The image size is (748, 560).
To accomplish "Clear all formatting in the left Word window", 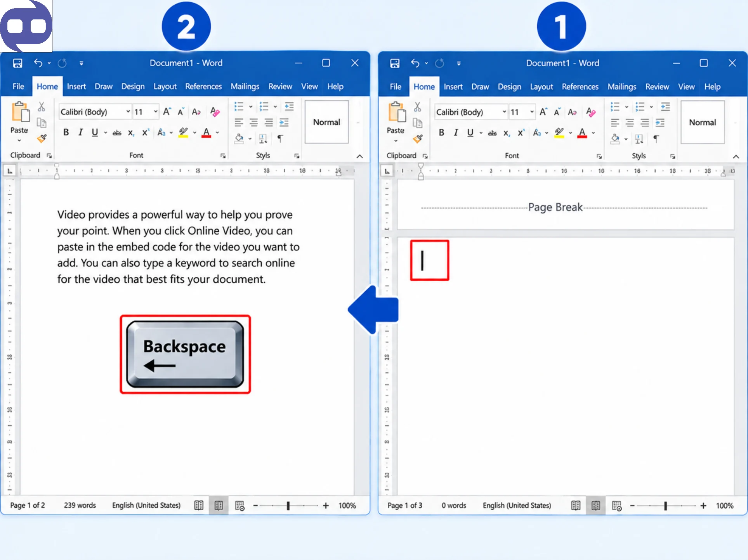I will (215, 112).
